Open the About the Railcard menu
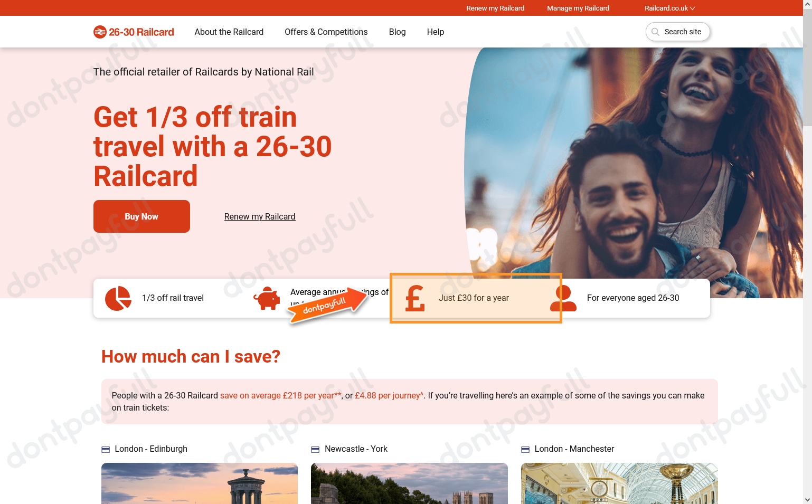This screenshot has width=812, height=504. pos(229,32)
